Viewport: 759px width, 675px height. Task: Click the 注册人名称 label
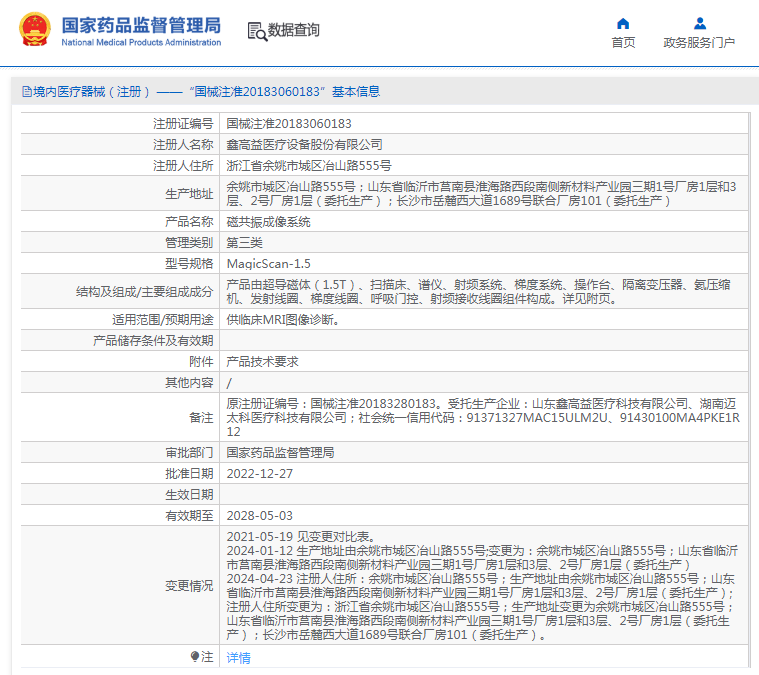coord(183,145)
